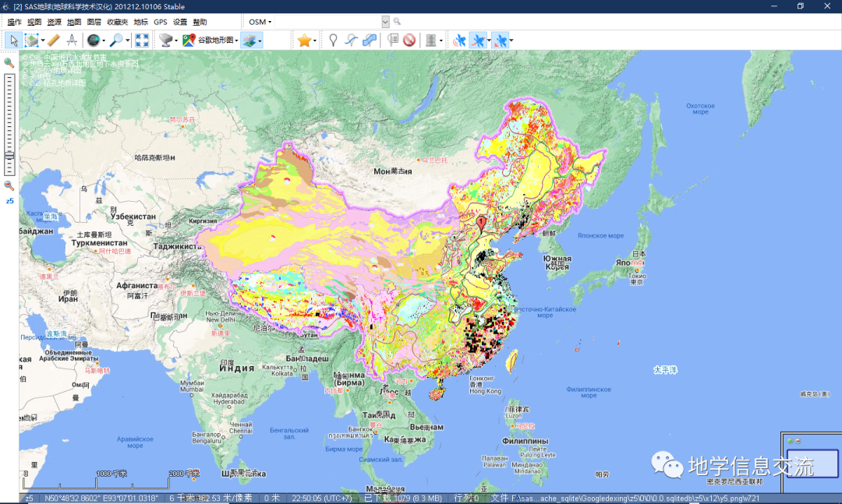Expand the server database dropdown arrow
Image resolution: width=842 pixels, height=504 pixels.
tap(440, 41)
